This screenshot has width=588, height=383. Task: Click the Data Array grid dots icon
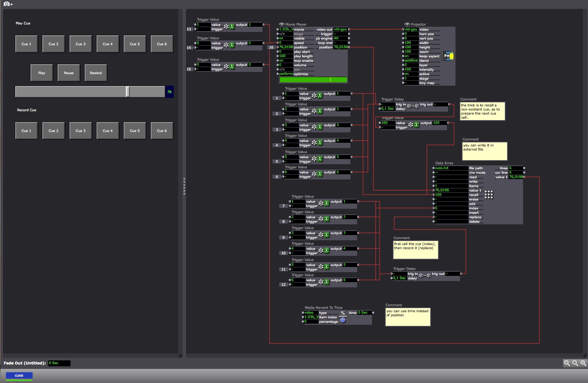489,194
